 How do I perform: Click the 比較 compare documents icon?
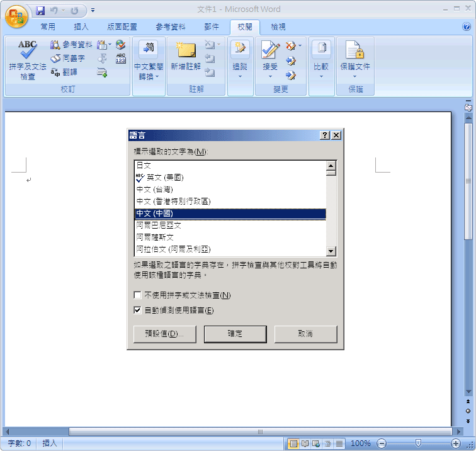coord(321,49)
